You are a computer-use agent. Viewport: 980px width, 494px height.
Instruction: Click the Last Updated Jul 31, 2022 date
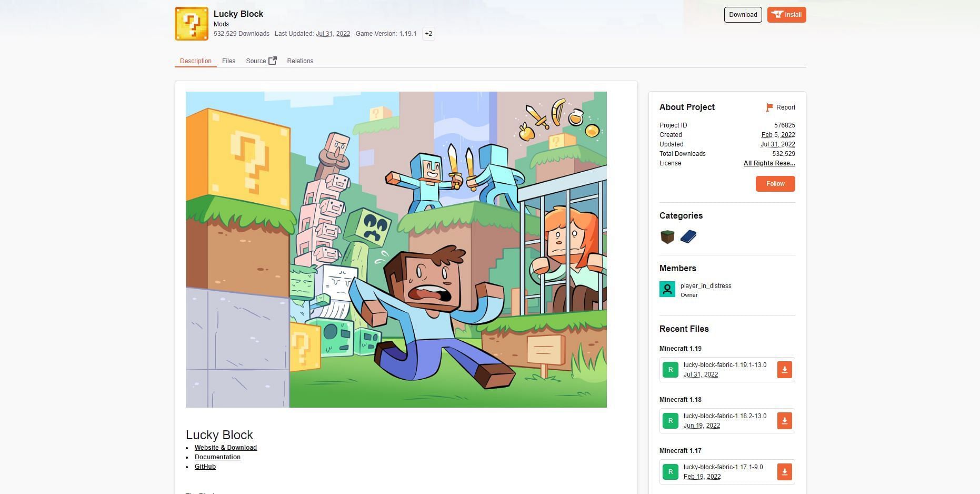pos(333,34)
